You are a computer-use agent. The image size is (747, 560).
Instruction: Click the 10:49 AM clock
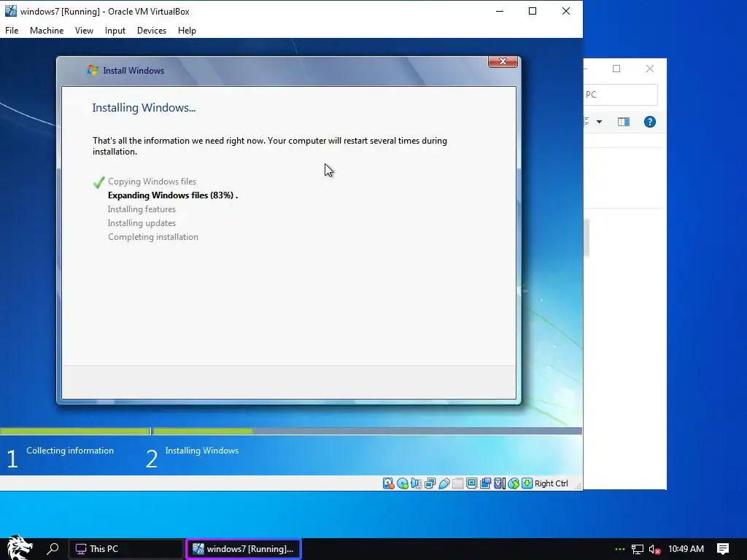pyautogui.click(x=686, y=549)
